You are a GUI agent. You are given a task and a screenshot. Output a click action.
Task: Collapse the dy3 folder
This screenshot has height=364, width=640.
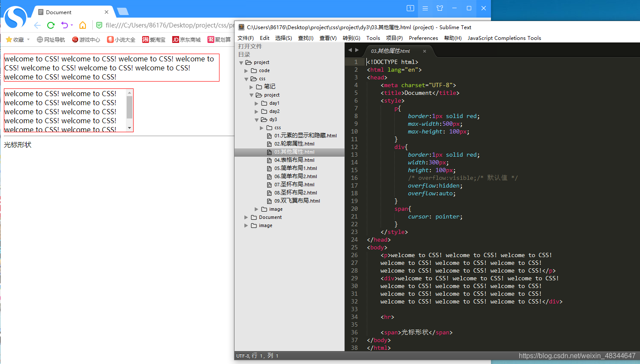(257, 120)
